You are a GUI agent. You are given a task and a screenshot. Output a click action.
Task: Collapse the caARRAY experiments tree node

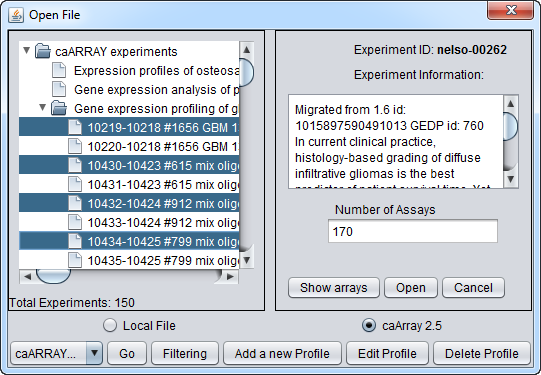click(x=26, y=51)
